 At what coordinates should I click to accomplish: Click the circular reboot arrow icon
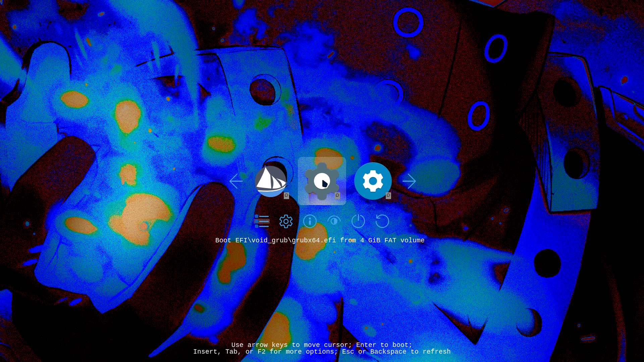(x=382, y=221)
